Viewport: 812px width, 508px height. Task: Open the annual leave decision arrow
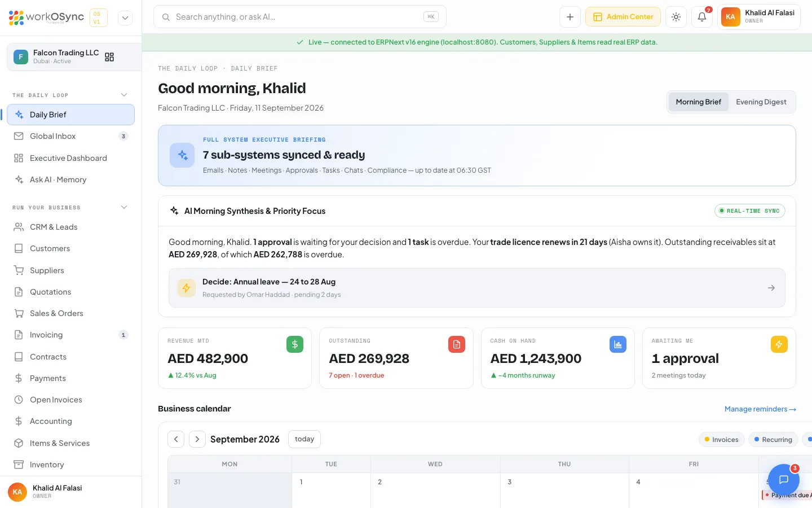[x=771, y=288]
